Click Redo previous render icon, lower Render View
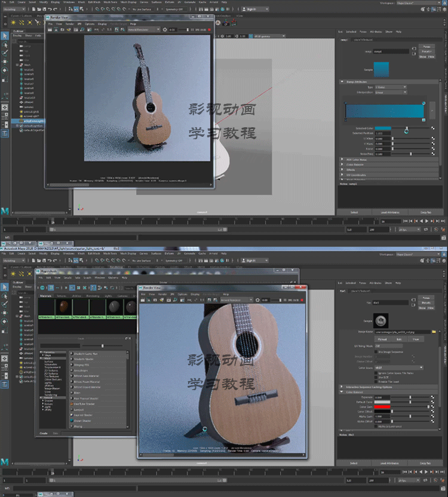This screenshot has height=497, width=448. tap(143, 300)
